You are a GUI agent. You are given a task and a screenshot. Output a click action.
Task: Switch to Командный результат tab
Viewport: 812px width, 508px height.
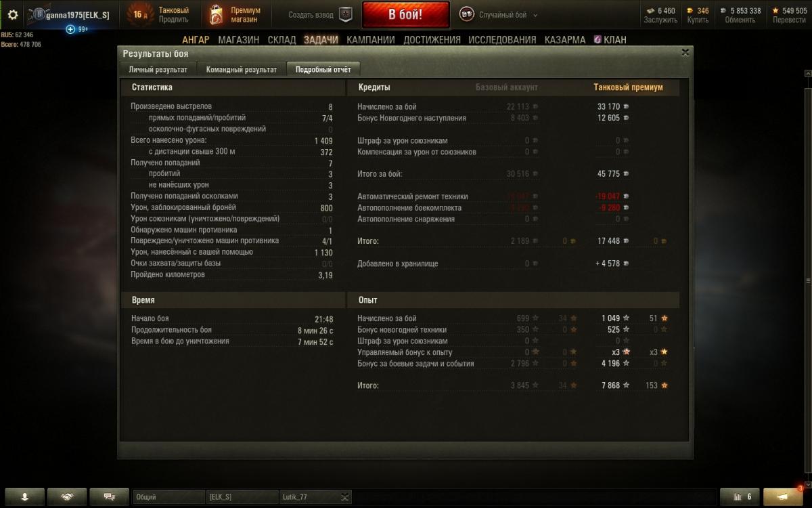click(x=242, y=69)
